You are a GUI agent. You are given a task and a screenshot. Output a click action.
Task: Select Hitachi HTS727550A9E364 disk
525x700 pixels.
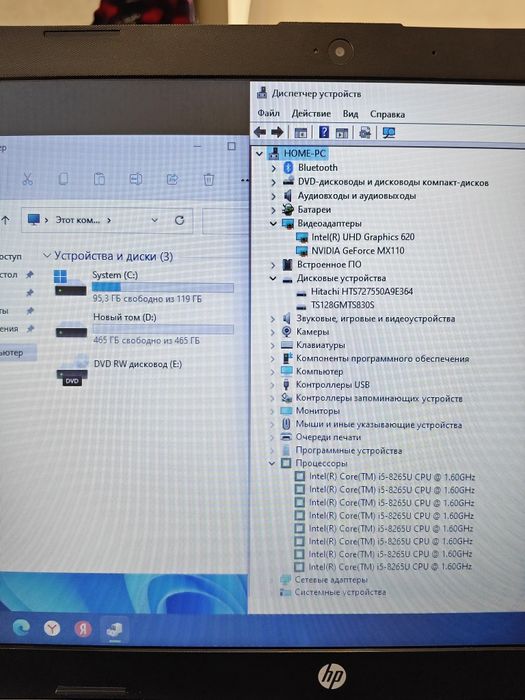pyautogui.click(x=362, y=292)
